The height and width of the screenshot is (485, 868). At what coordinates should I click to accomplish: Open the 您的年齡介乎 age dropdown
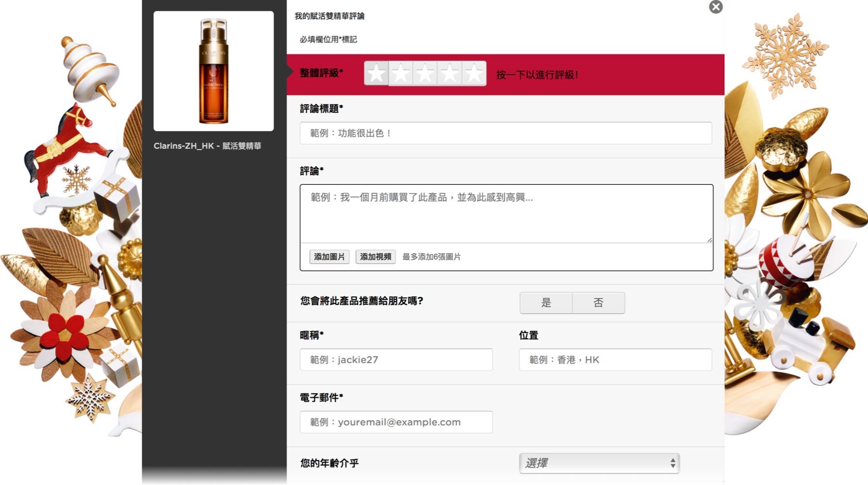[x=599, y=463]
